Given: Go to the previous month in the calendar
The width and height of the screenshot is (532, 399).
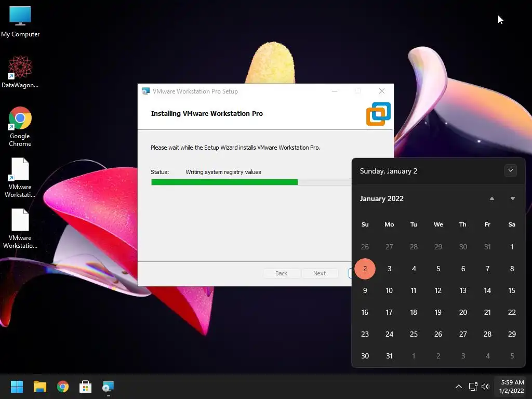Looking at the screenshot, I should pyautogui.click(x=491, y=198).
